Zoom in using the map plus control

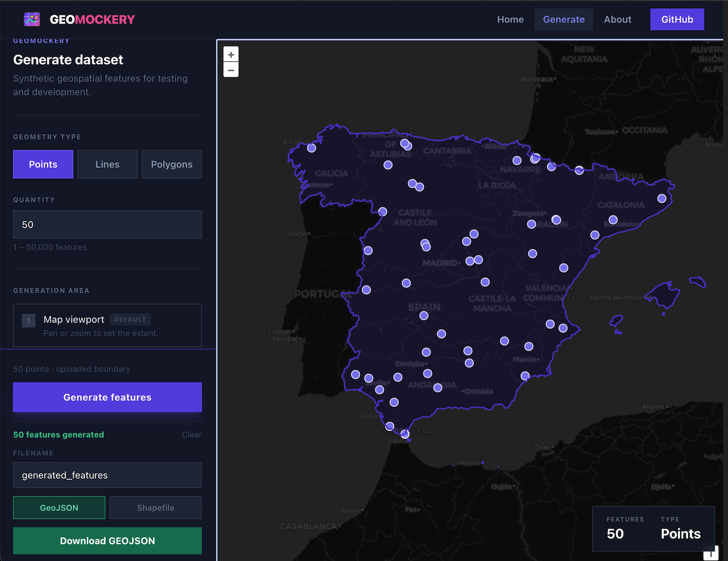[231, 54]
